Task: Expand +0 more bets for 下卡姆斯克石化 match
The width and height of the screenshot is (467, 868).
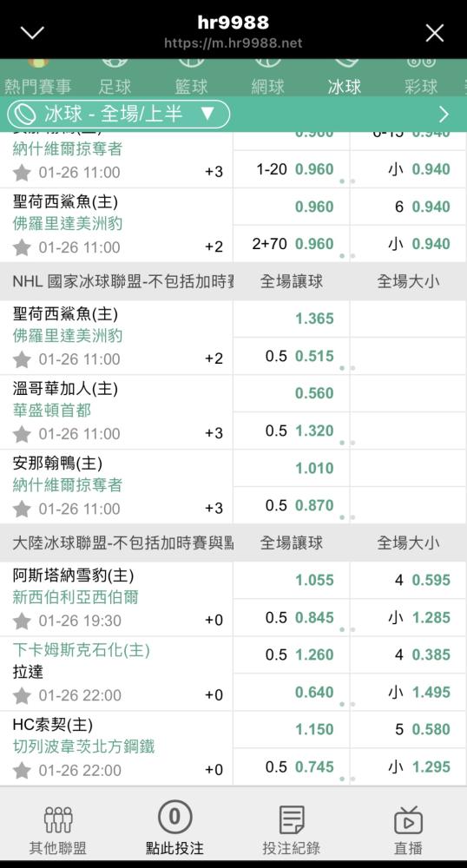Action: (x=214, y=695)
